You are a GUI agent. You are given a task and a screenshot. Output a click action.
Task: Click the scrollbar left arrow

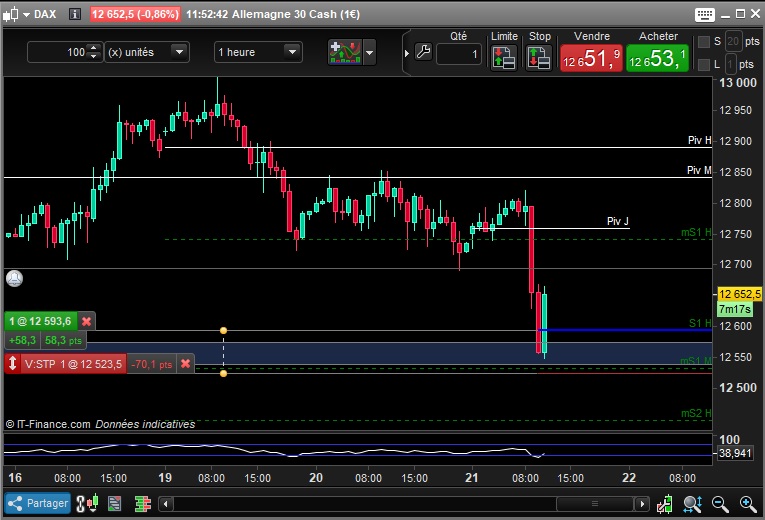click(166, 503)
